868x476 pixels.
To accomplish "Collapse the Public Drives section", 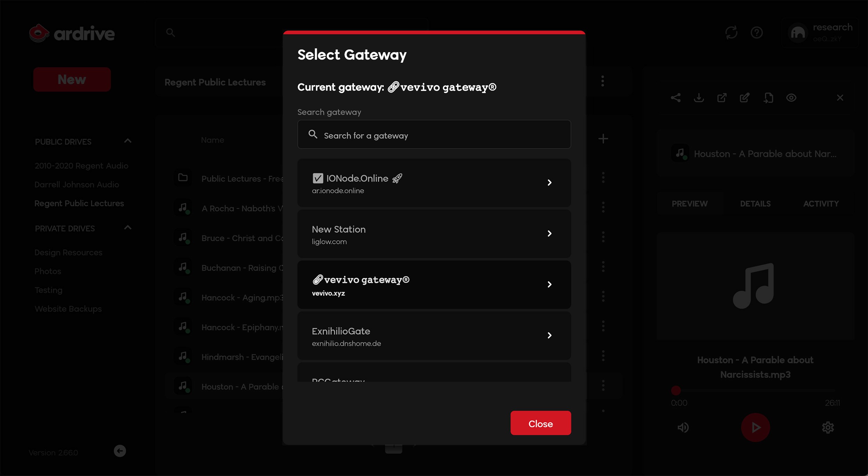I will pos(128,141).
